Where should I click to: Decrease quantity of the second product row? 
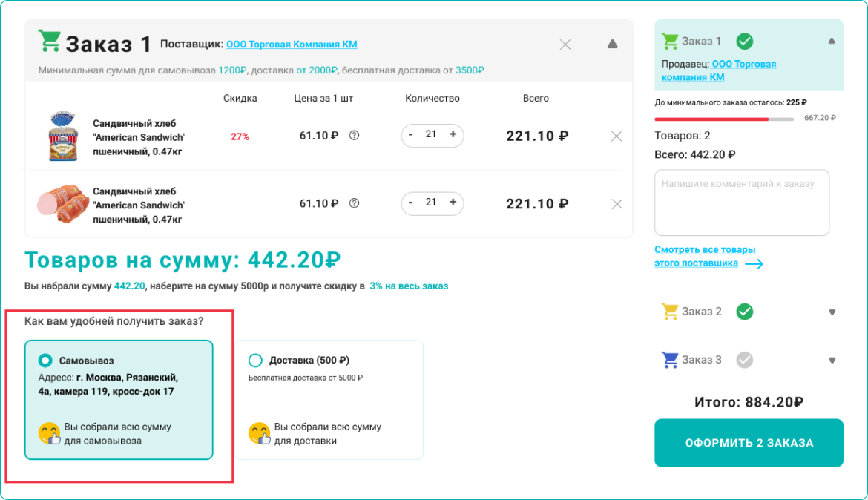pyautogui.click(x=411, y=203)
